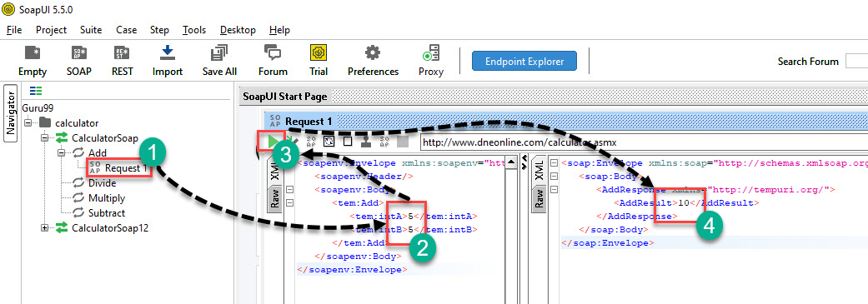Open Preferences gear icon
The image size is (868, 304).
[x=373, y=61]
